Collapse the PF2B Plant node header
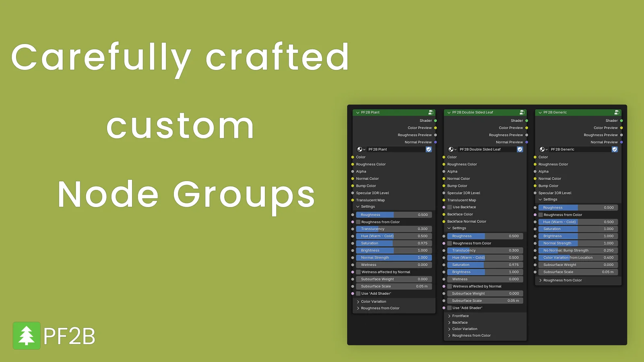Screen dimensions: 644x362 (357, 113)
